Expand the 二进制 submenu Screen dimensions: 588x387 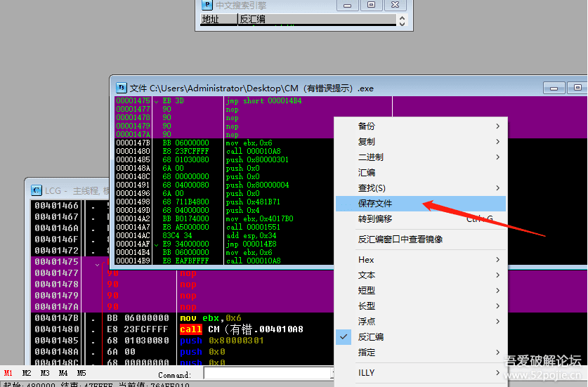[x=420, y=157]
